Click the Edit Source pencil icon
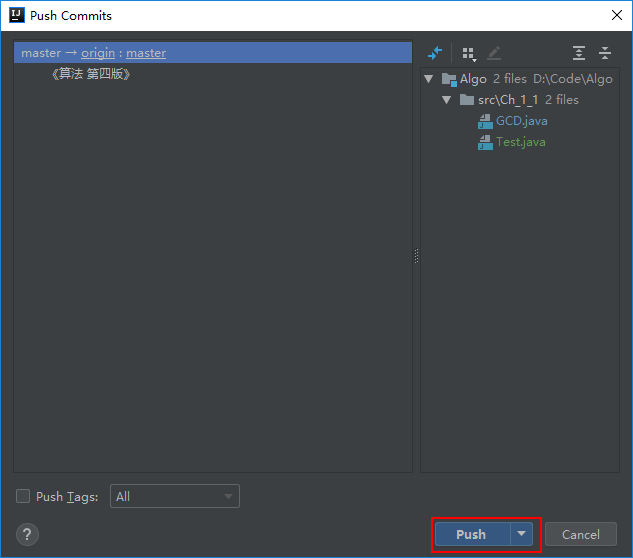633x558 pixels. point(494,53)
